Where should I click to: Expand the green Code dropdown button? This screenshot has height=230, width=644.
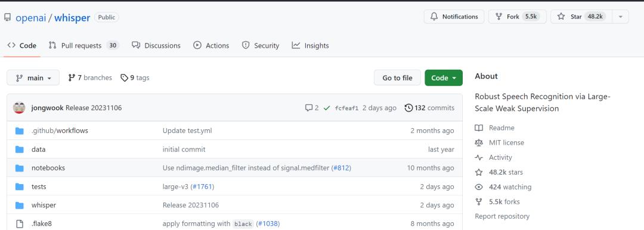point(444,77)
